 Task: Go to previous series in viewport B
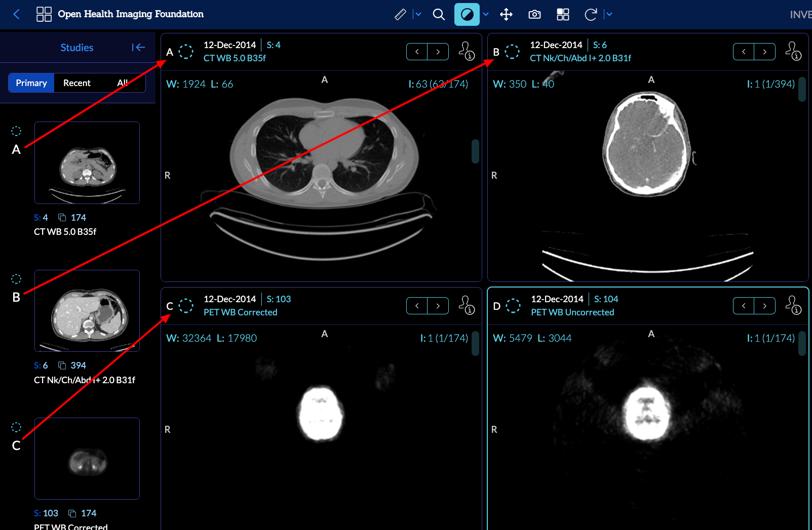click(744, 52)
